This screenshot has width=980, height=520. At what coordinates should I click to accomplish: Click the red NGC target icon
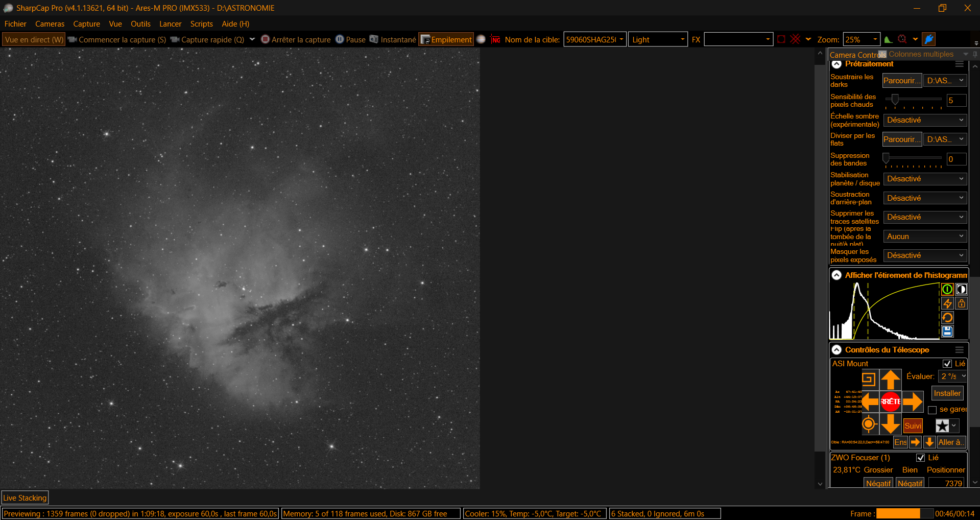tap(495, 39)
